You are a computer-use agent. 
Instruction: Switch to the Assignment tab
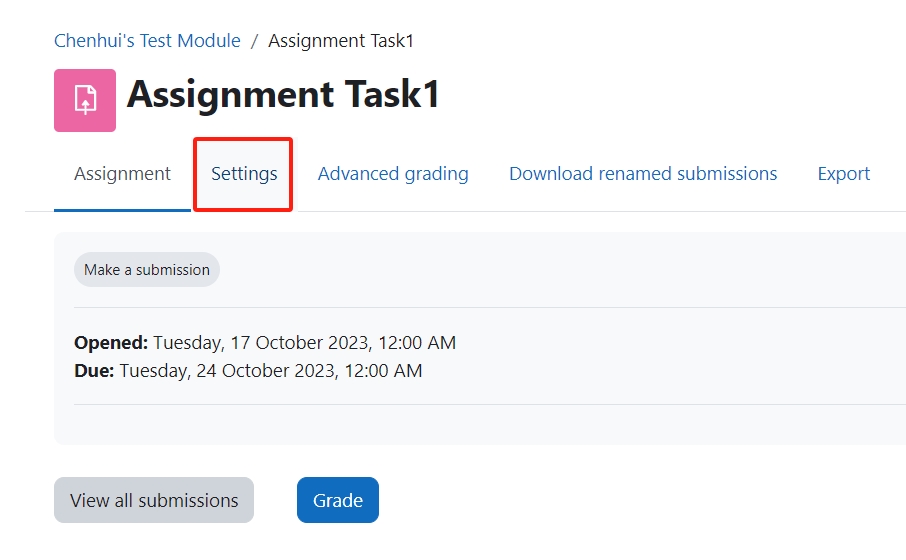pos(122,174)
